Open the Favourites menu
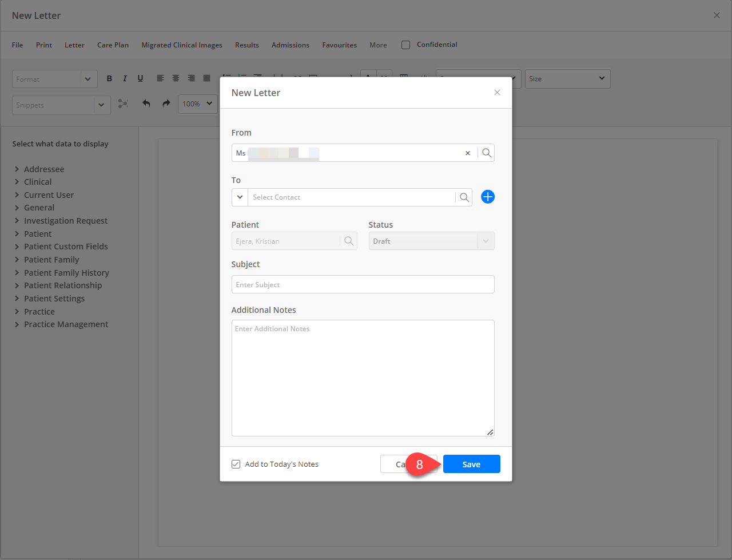The width and height of the screenshot is (732, 560). (339, 45)
